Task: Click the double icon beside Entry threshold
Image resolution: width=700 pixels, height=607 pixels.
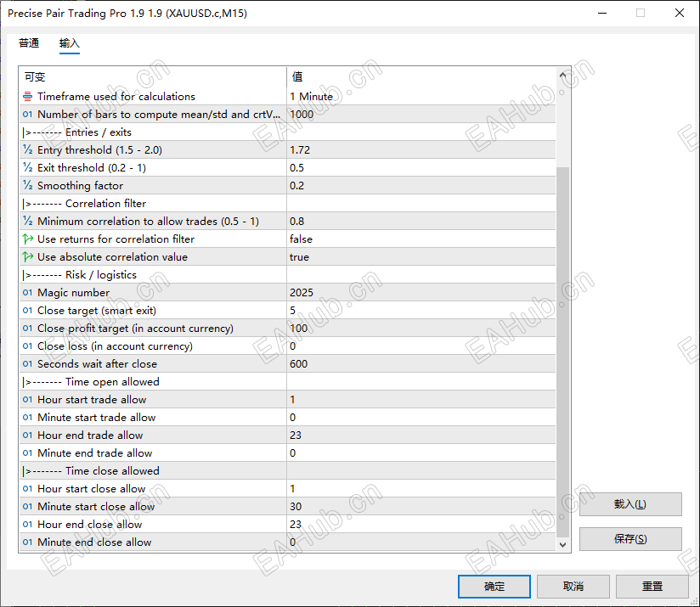Action: (28, 150)
